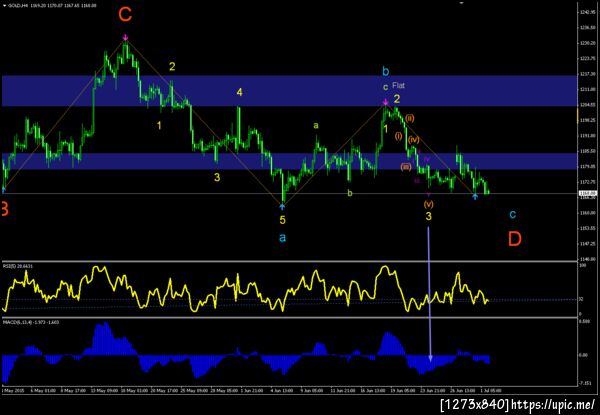600x415 pixels.
Task: Select the cyan 'c' label next to D
Action: click(513, 214)
